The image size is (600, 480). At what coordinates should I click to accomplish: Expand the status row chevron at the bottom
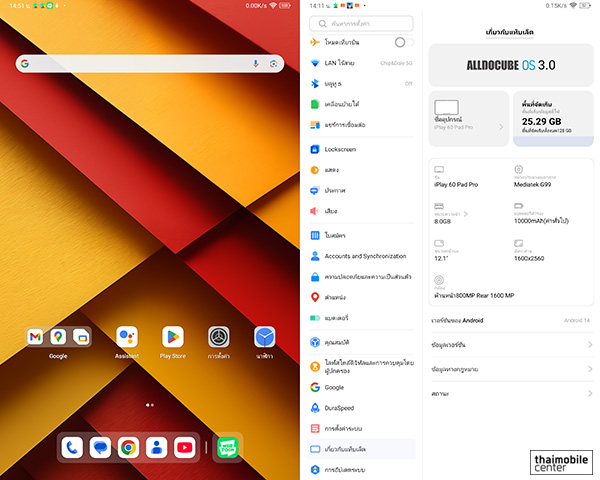point(590,393)
